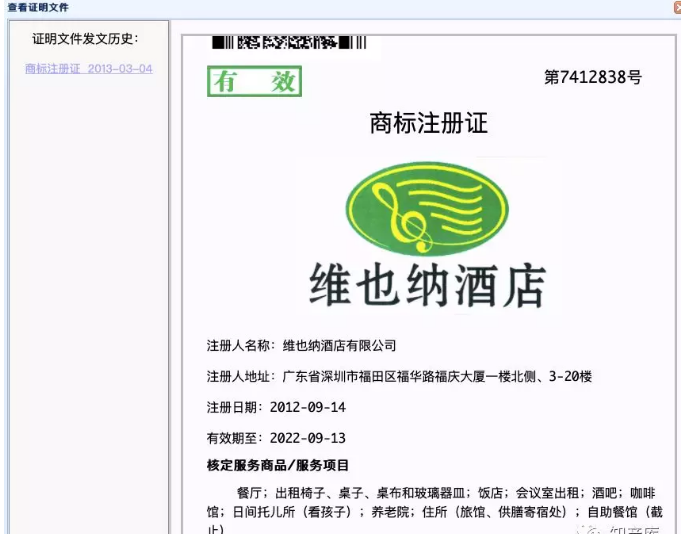The image size is (681, 534).
Task: Click the 商标注册证 document title
Action: click(428, 123)
